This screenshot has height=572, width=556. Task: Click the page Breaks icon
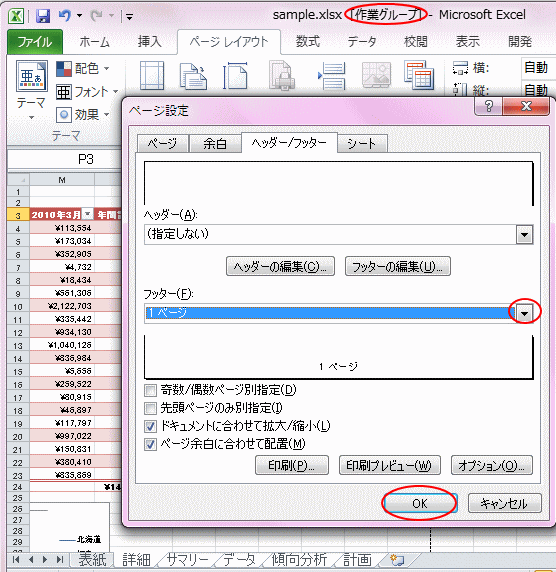coord(332,76)
